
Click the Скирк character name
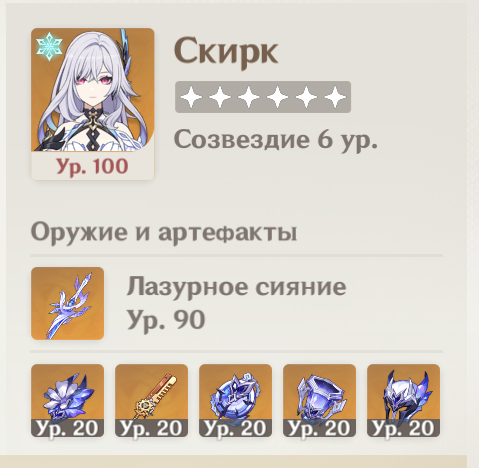226,52
